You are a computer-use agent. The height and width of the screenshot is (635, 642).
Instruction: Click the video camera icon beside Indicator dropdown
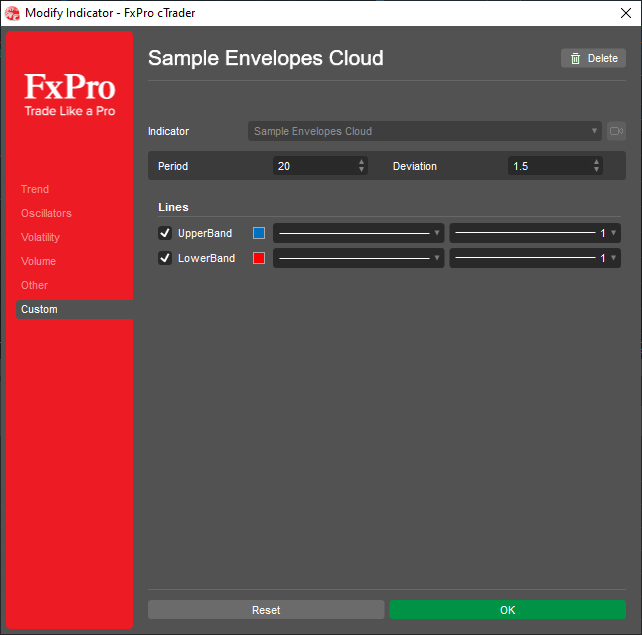click(x=616, y=131)
